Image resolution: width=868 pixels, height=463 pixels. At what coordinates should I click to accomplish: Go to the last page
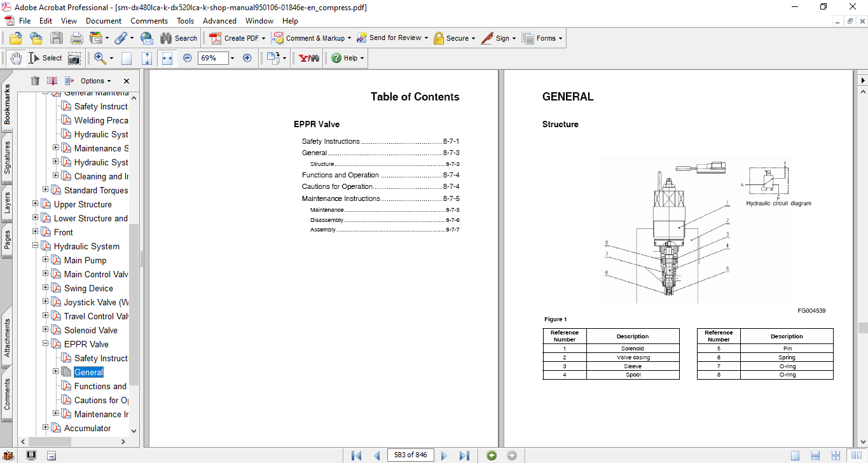click(x=464, y=455)
